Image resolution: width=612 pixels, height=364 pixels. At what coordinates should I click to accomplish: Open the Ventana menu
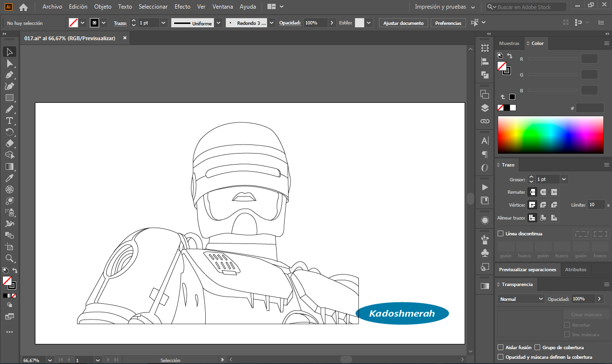tap(223, 7)
